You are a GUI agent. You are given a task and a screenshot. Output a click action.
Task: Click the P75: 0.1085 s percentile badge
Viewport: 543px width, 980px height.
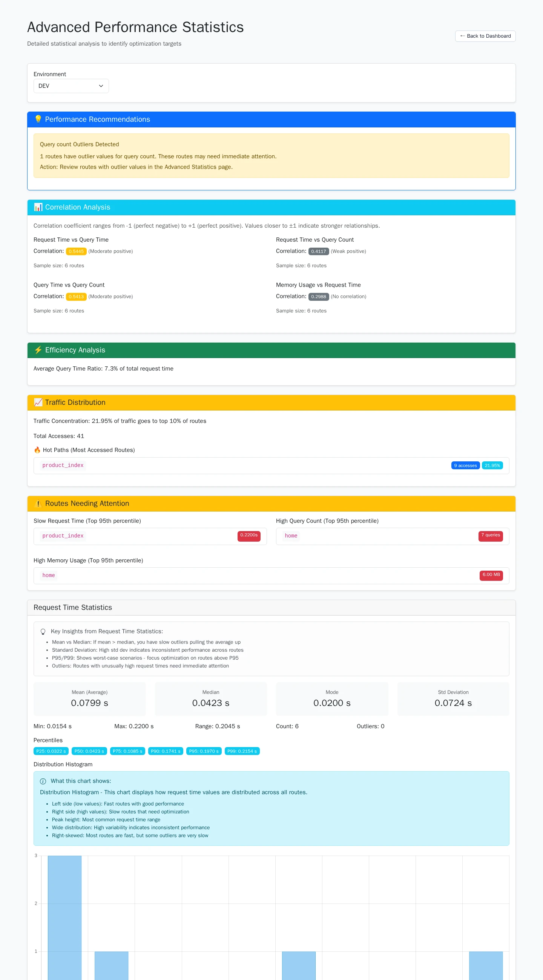[x=127, y=751]
